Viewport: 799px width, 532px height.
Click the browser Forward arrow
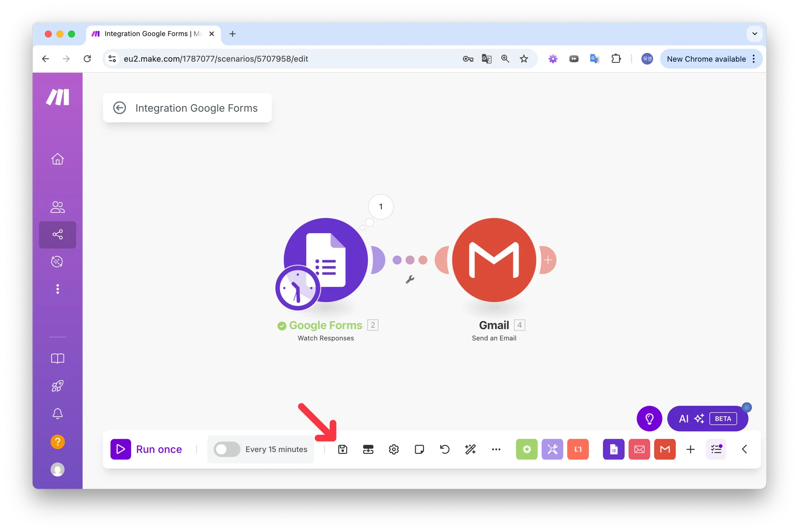coord(66,59)
